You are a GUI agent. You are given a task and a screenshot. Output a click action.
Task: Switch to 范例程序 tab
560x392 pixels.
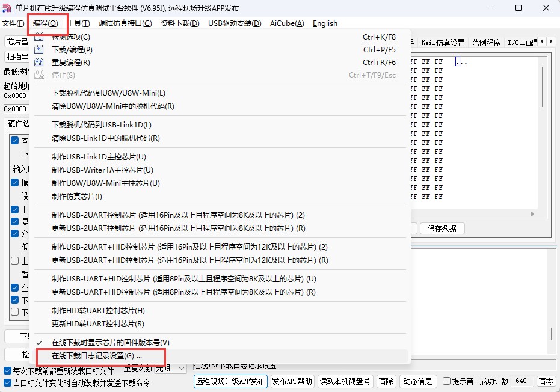click(486, 43)
